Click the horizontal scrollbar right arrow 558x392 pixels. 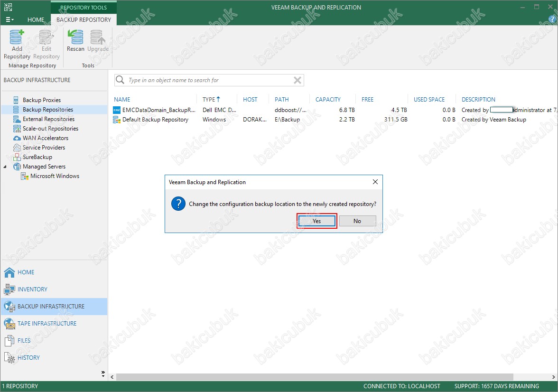[x=553, y=377]
